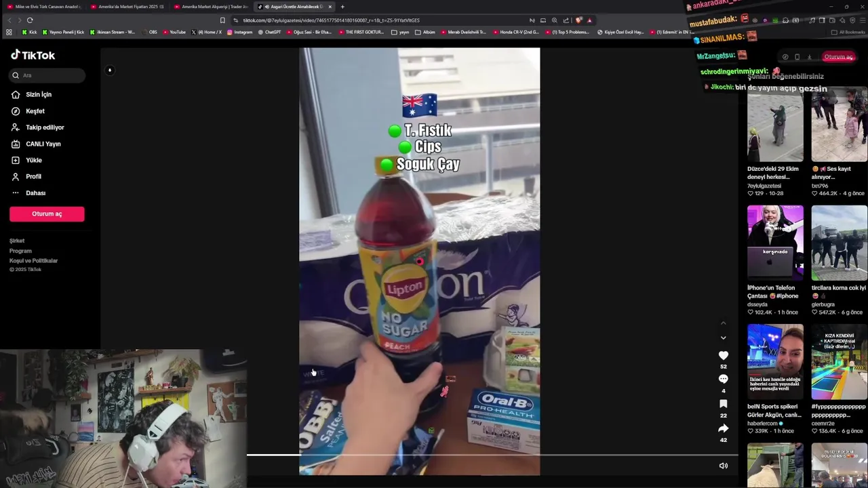Open TikTok home via the logo
The width and height of the screenshot is (868, 488).
click(33, 55)
